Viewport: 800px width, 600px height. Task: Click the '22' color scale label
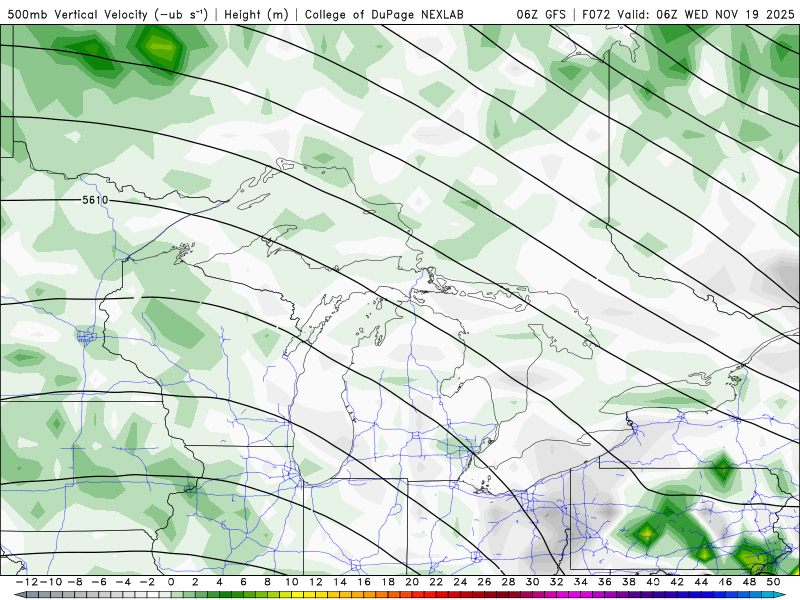click(x=436, y=582)
